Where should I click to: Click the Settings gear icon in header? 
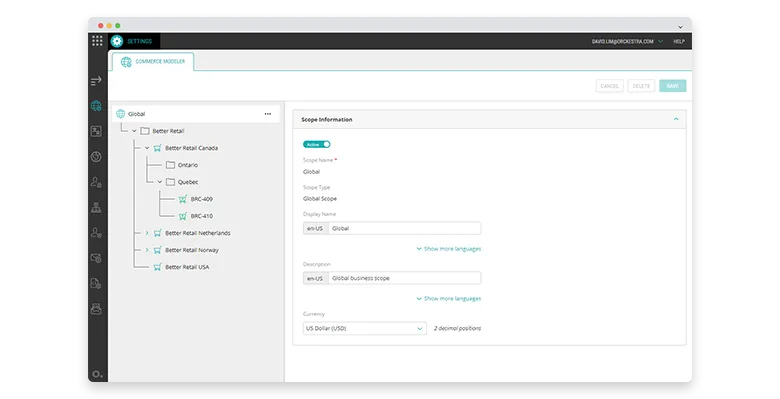117,41
